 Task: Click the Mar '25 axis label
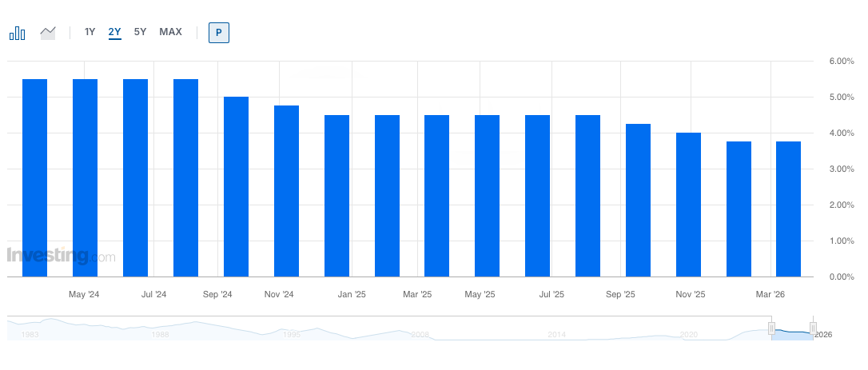click(x=417, y=294)
